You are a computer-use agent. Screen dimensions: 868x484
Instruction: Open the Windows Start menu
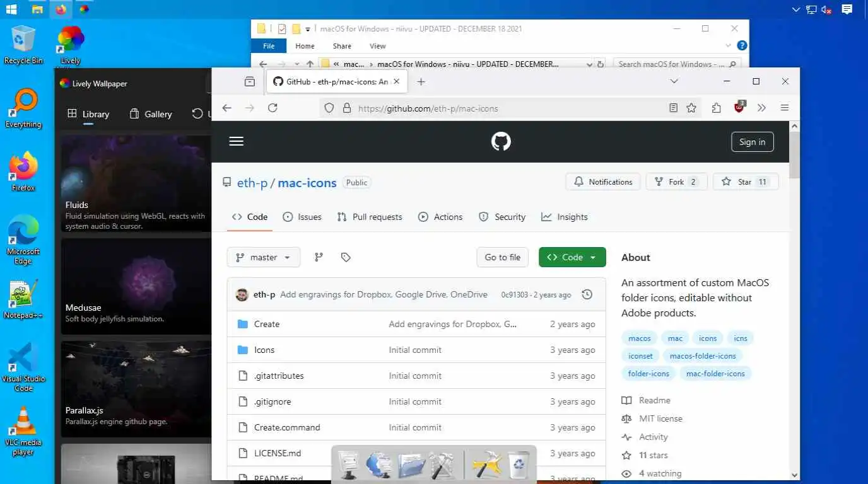(11, 9)
